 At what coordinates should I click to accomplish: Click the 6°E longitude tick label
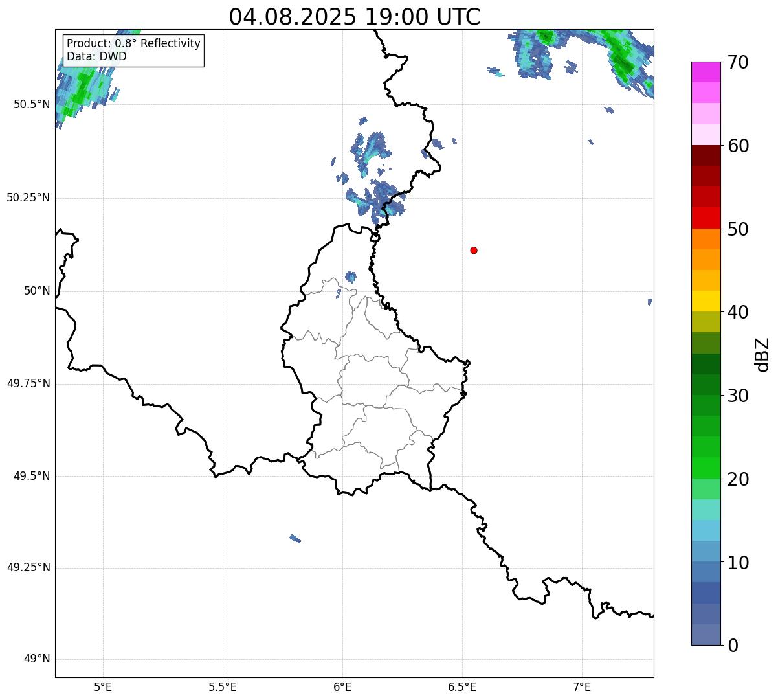(342, 686)
